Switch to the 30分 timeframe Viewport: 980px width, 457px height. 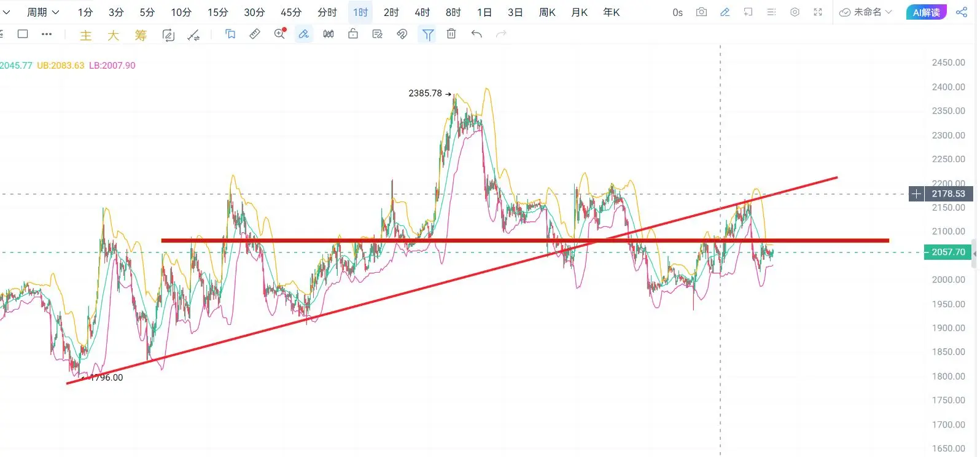(x=254, y=12)
